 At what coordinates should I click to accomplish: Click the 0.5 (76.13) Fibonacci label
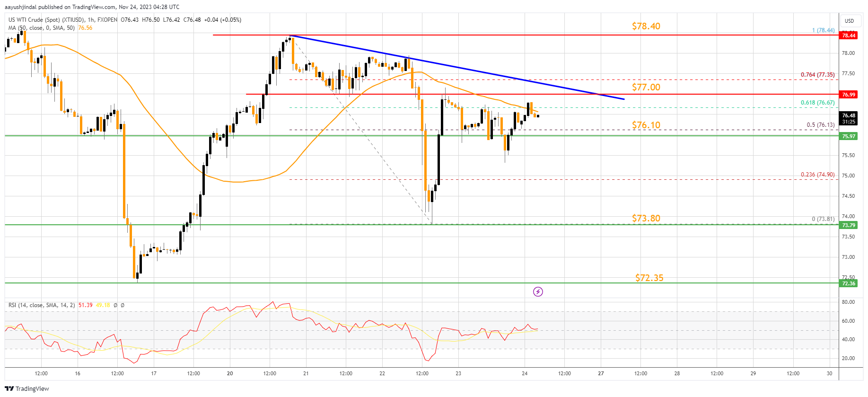coord(821,125)
